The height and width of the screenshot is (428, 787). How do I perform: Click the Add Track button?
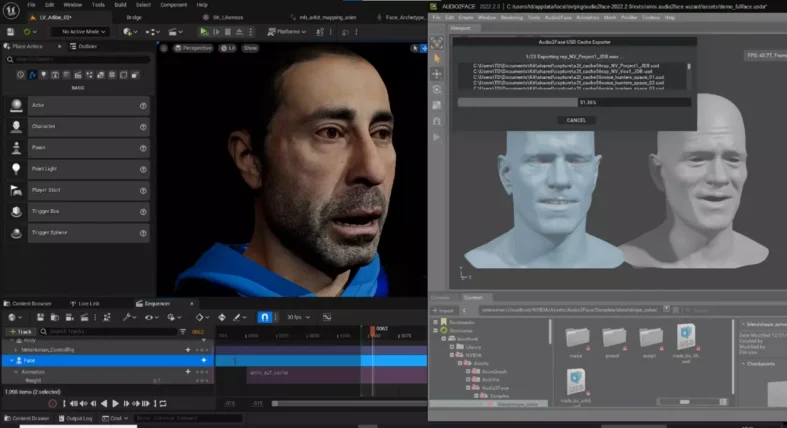22,331
